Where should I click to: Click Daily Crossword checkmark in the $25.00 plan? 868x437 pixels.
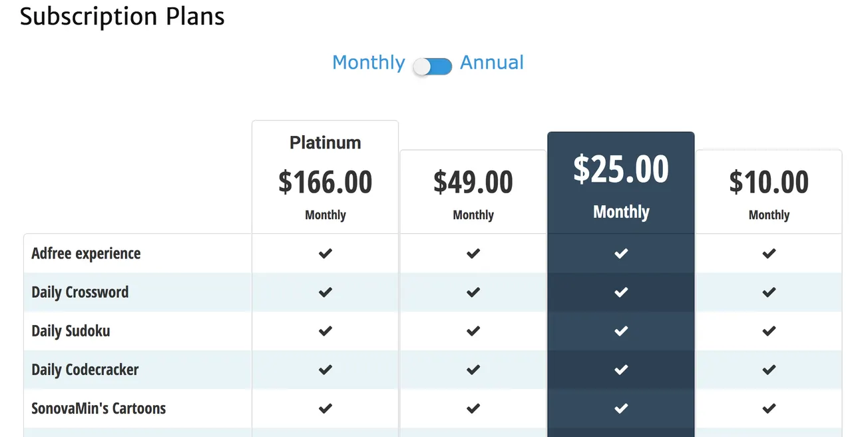(x=620, y=292)
